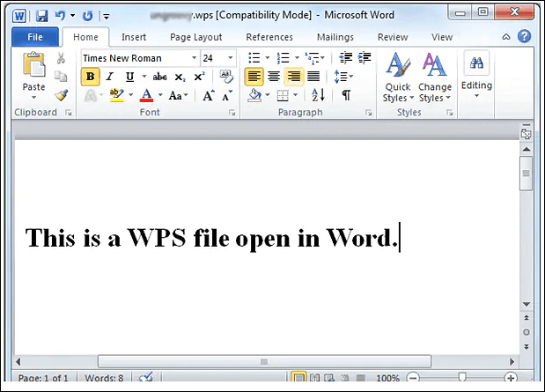Viewport: 545px width, 392px height.
Task: Open the Customize Quick Access Toolbar arrow
Action: tap(107, 16)
